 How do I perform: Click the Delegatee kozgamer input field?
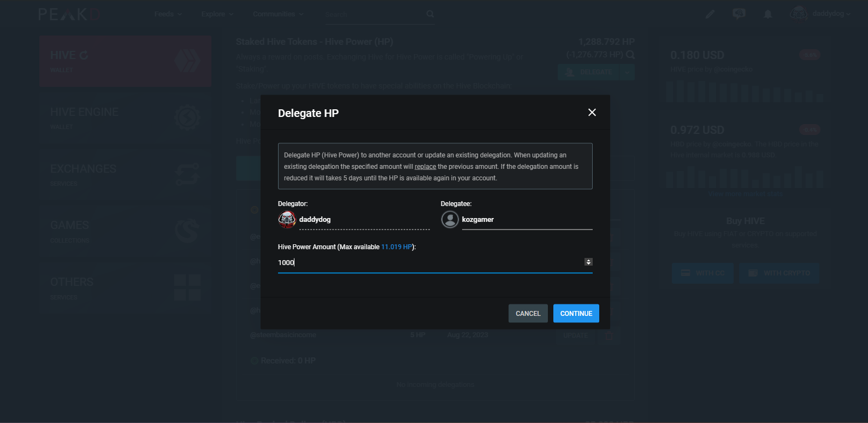(527, 220)
